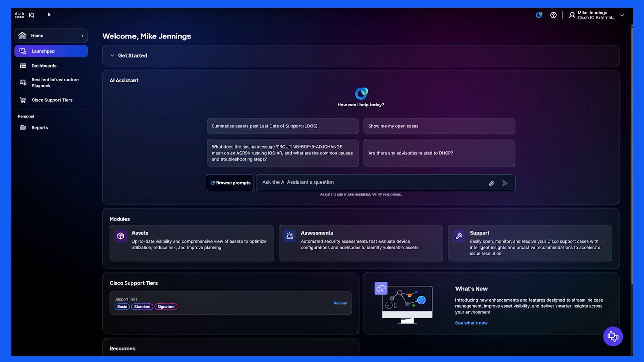Click the Cisco Support Tiers cart icon

click(23, 100)
